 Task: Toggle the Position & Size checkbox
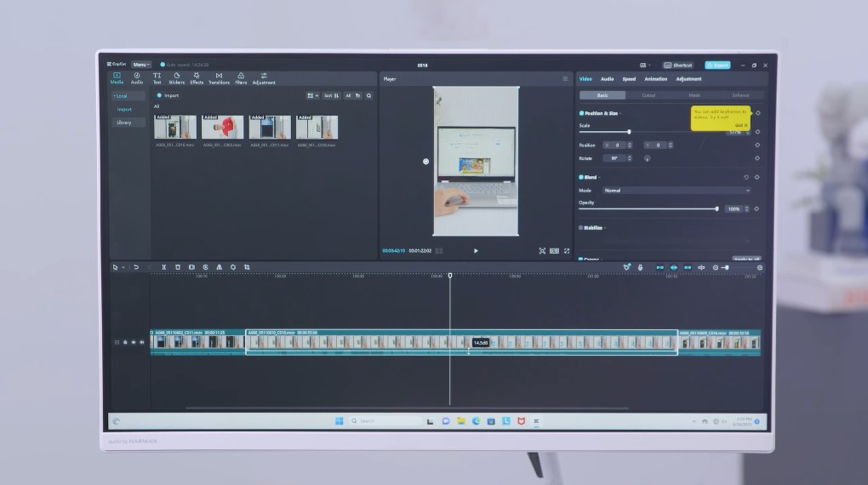coord(581,112)
